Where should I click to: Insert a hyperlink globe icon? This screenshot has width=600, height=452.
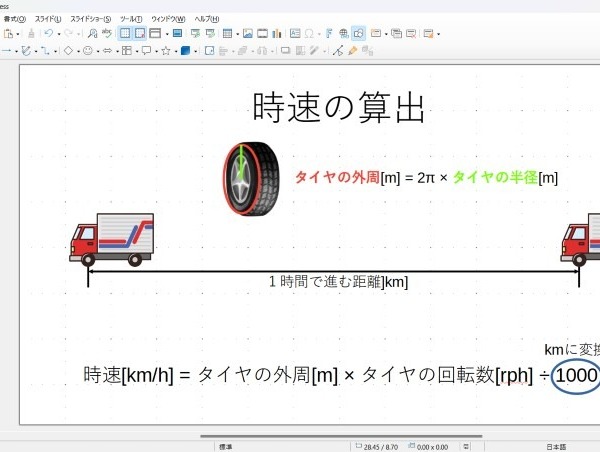pyautogui.click(x=344, y=34)
